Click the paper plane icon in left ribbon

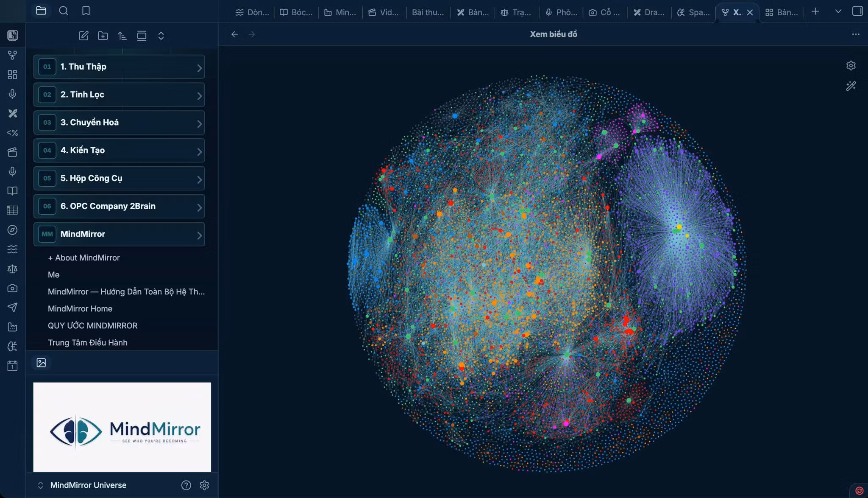12,307
